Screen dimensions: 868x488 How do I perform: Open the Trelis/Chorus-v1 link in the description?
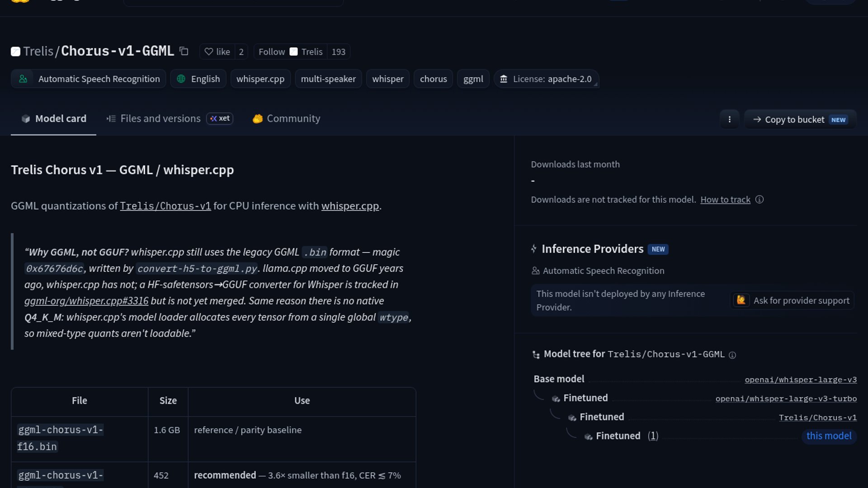coord(165,206)
